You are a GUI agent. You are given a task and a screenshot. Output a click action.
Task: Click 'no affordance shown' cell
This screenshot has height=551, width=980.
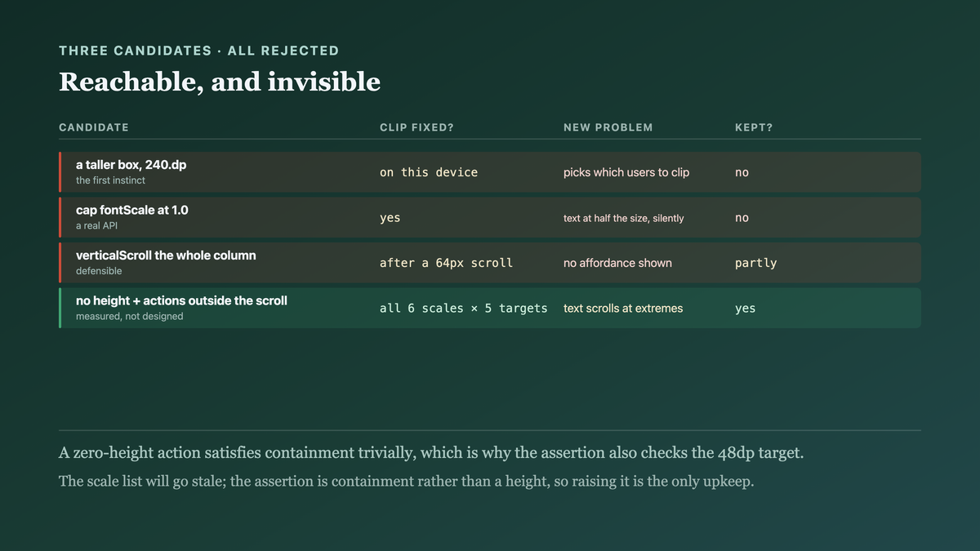coord(617,263)
